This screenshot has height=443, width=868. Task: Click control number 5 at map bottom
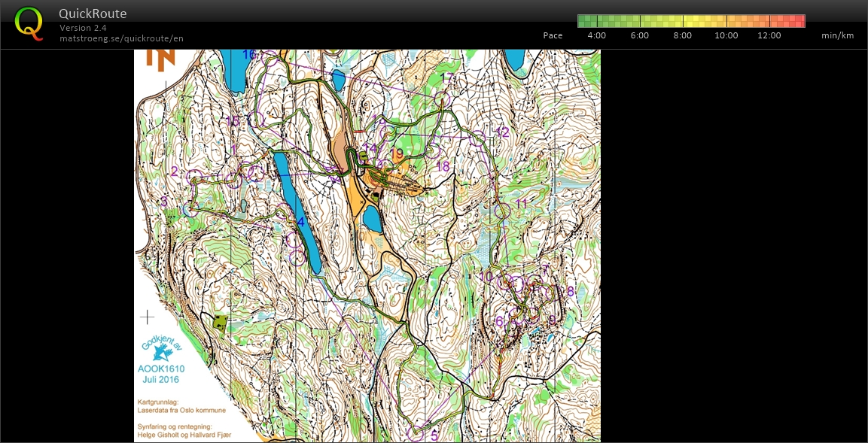tap(434, 435)
